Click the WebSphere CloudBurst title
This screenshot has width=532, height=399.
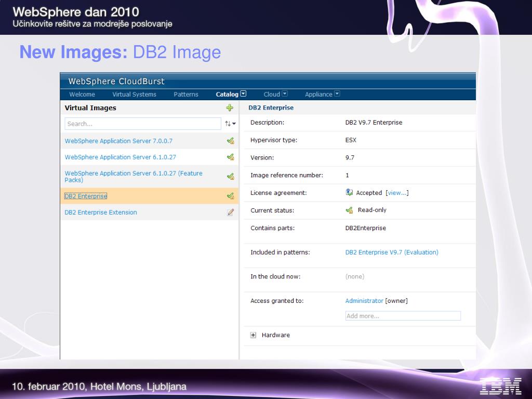(x=116, y=82)
